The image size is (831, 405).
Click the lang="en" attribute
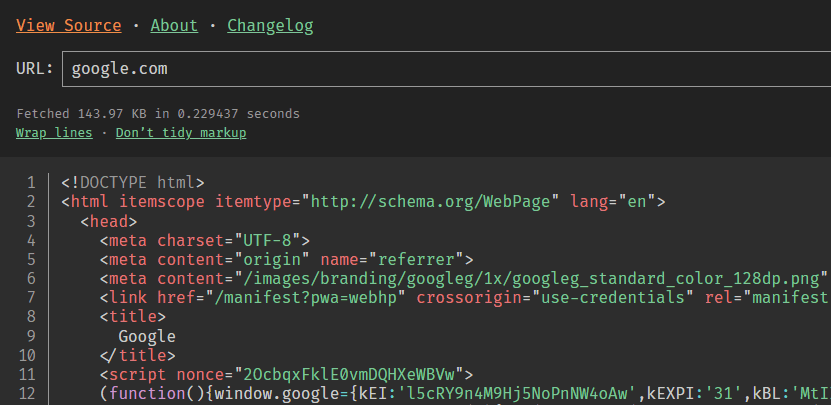point(613,202)
